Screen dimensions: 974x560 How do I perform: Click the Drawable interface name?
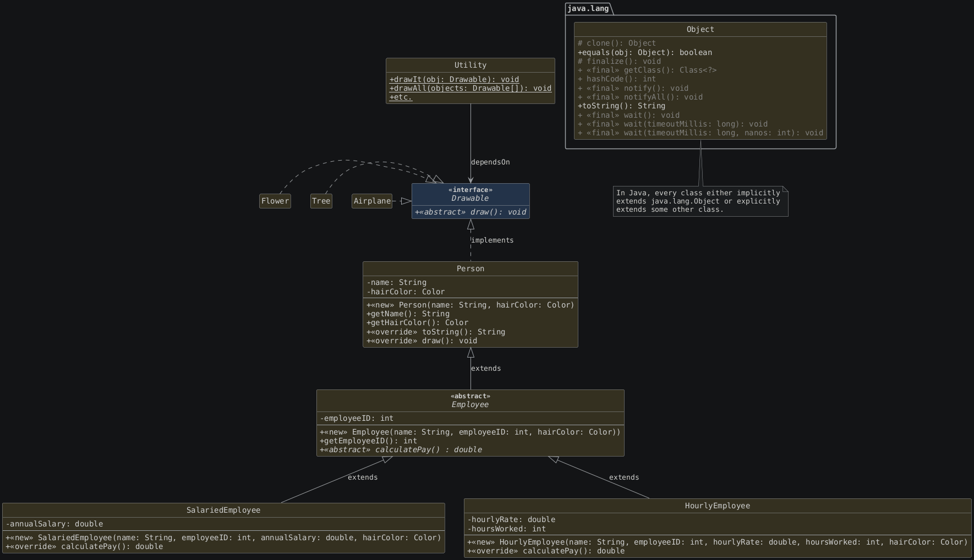click(x=470, y=198)
